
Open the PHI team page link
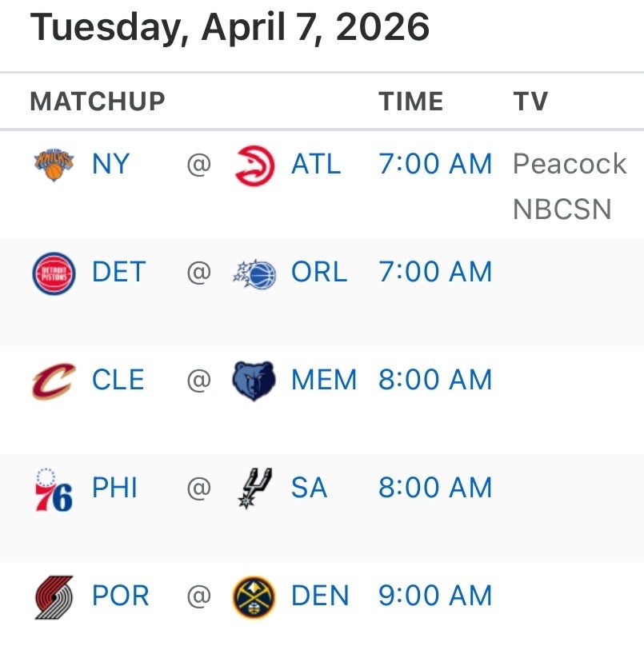[x=114, y=487]
